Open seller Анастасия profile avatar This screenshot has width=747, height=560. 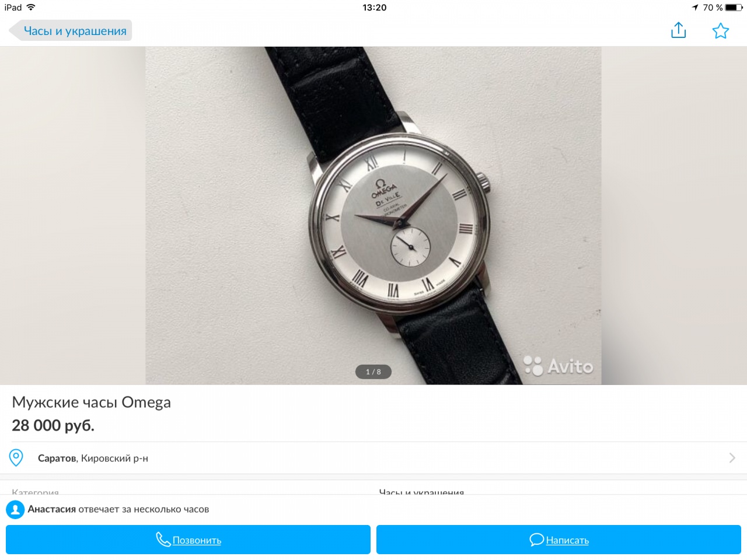(15, 509)
